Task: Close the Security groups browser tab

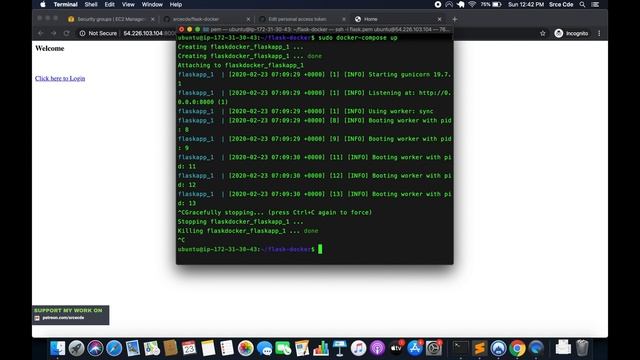Action: tap(153, 19)
